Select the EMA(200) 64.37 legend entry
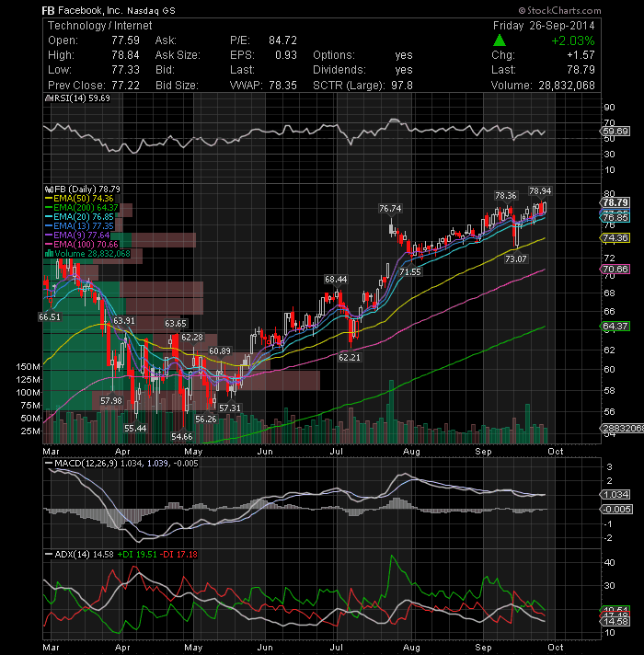This screenshot has height=655, width=644. [x=82, y=208]
